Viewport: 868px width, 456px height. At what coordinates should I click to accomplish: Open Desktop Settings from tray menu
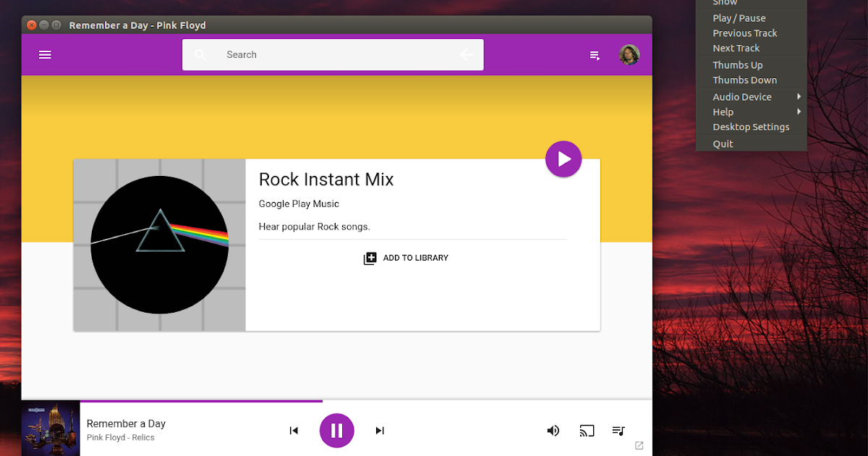coord(751,127)
